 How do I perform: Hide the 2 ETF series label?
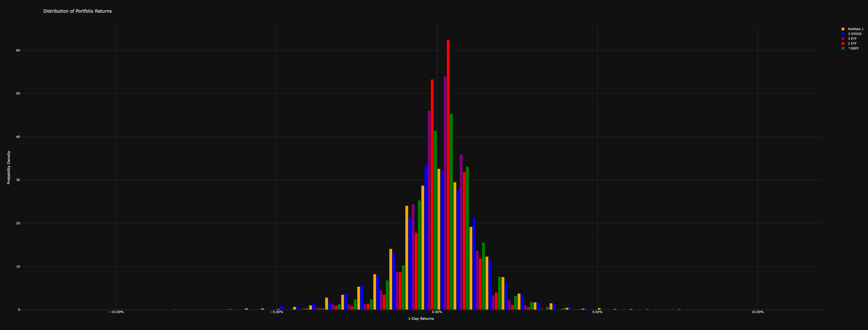pyautogui.click(x=852, y=44)
